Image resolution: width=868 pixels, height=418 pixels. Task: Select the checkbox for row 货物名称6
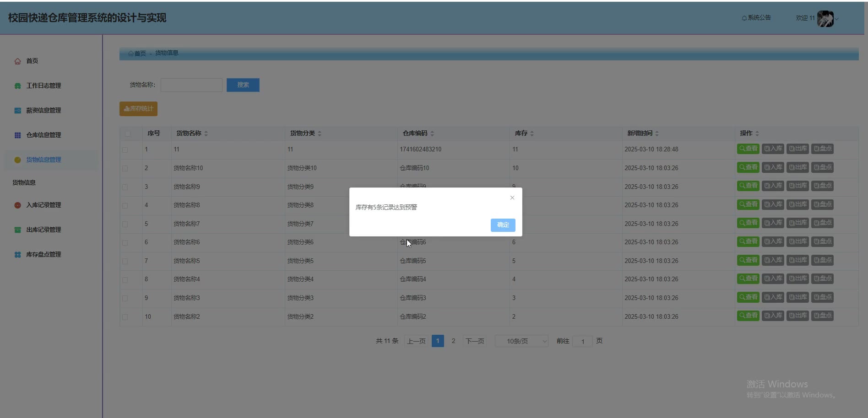125,243
